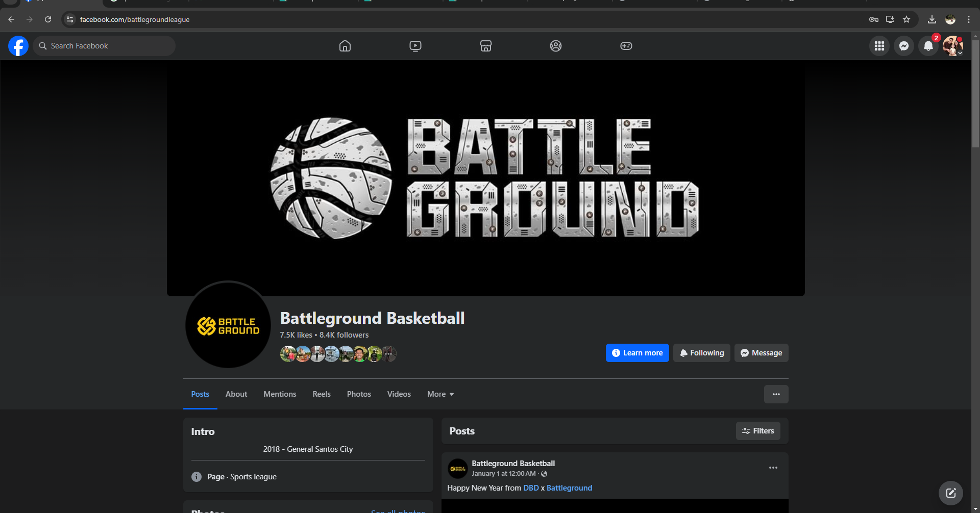
Task: Open the Chrome three-dot menu
Action: [969, 19]
